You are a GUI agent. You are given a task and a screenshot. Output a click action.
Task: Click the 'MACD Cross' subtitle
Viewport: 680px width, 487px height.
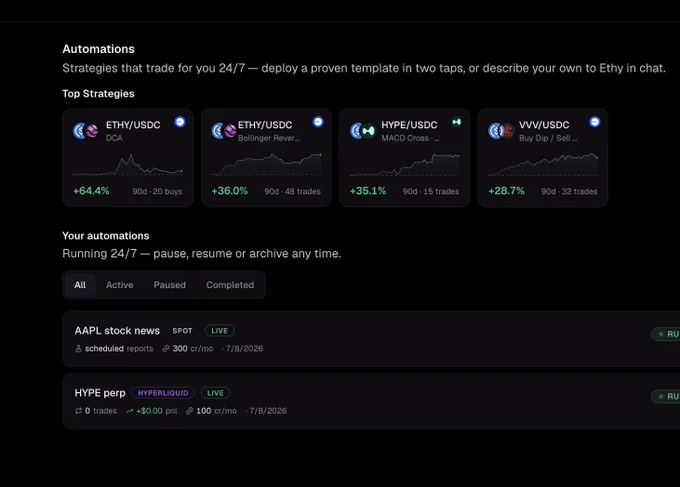[x=410, y=138]
